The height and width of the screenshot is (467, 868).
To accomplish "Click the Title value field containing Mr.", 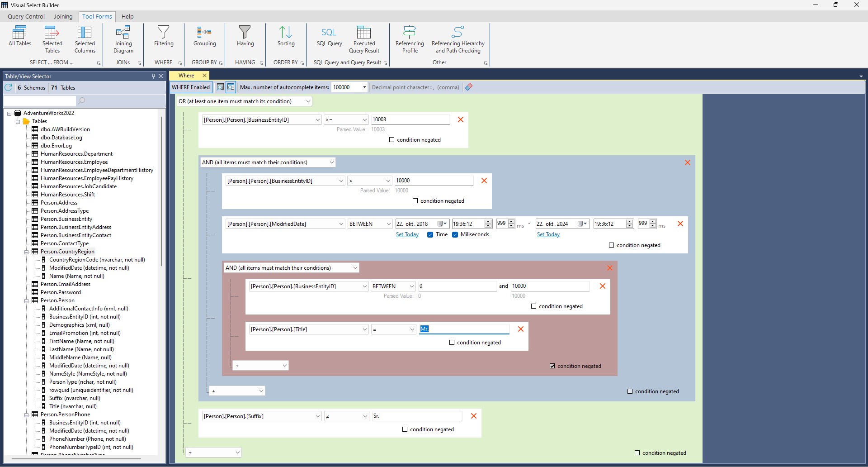I will (x=464, y=329).
